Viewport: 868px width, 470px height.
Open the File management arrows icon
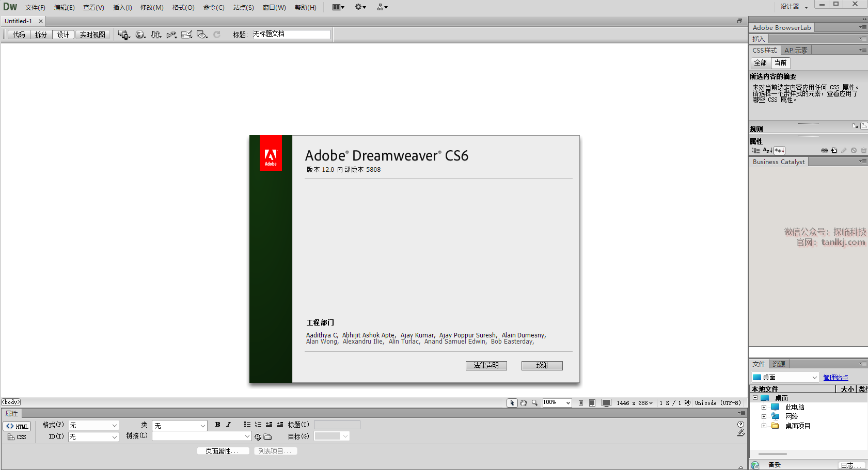click(x=156, y=35)
